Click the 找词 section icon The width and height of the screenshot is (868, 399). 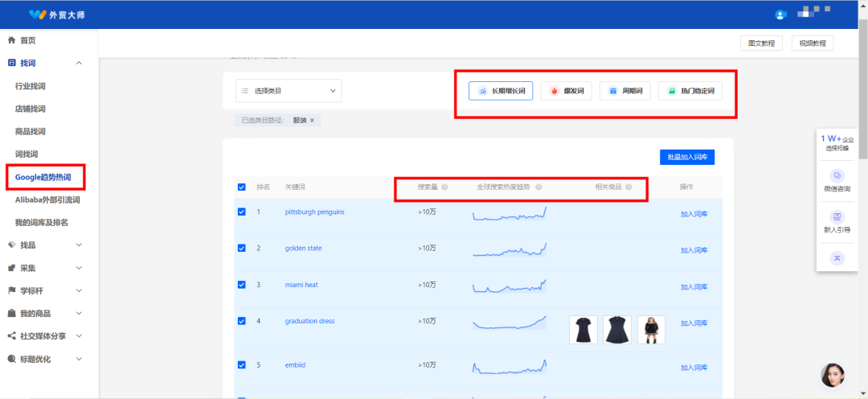click(x=11, y=64)
